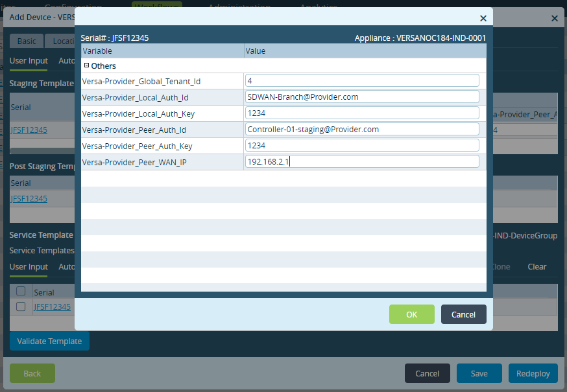Cancel the variable editor dialog
Image resolution: width=567 pixels, height=392 pixels.
463,314
